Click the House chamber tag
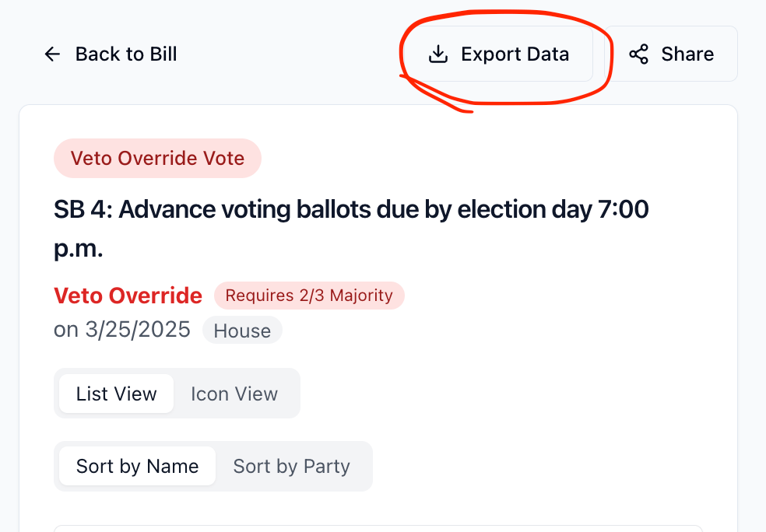 [x=242, y=331]
